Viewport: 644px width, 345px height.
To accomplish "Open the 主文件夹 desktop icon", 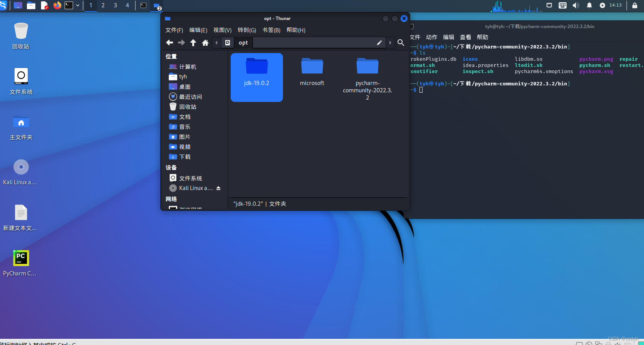I will (x=21, y=127).
